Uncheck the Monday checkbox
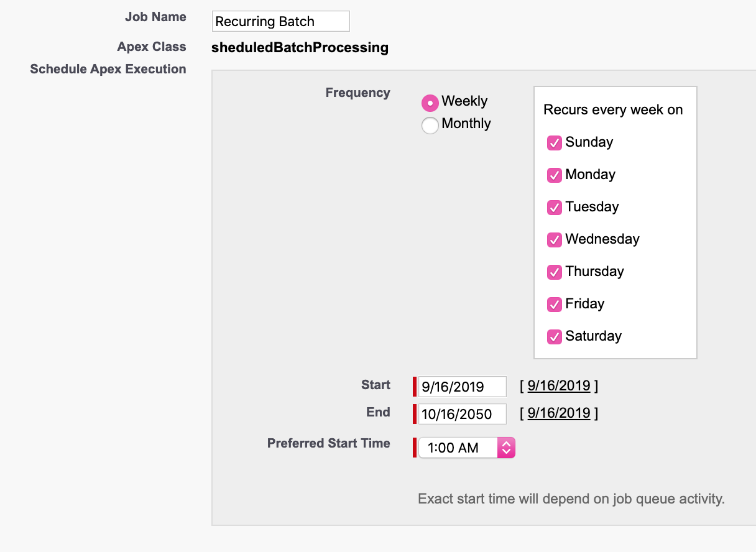This screenshot has height=552, width=756. [555, 175]
